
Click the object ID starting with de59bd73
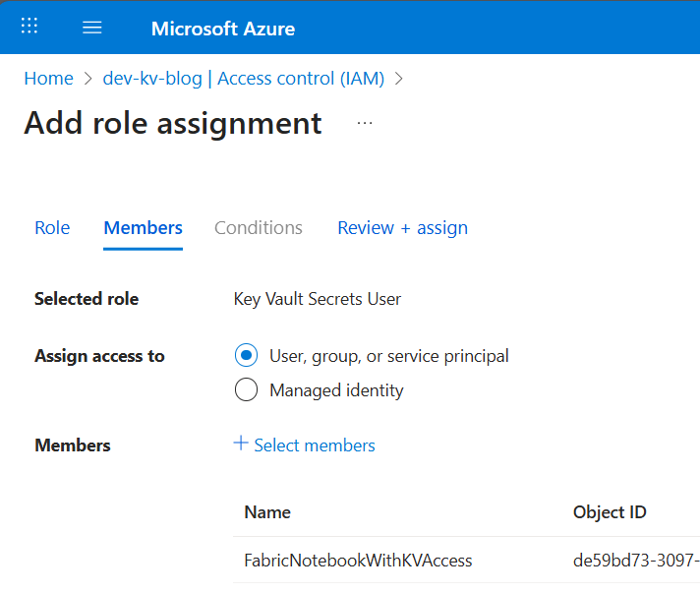point(635,561)
